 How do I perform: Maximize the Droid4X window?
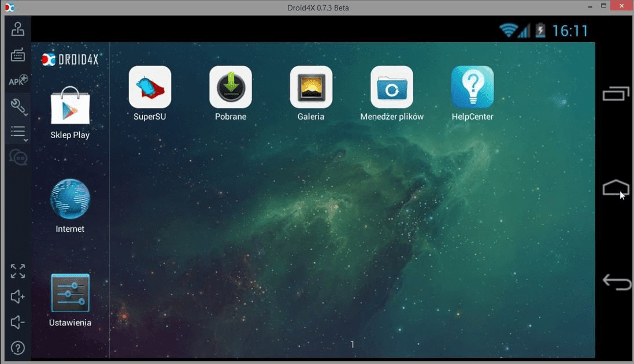(x=604, y=6)
